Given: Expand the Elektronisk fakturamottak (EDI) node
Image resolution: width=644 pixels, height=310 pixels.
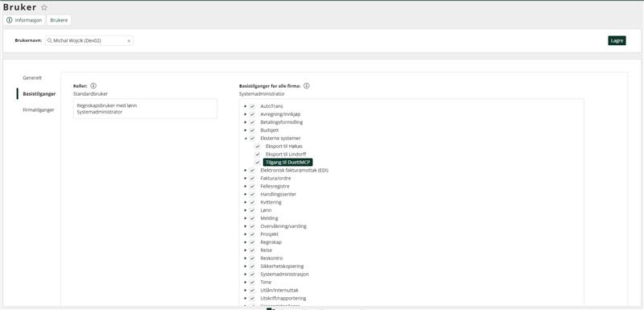Looking at the screenshot, I should 246,171.
